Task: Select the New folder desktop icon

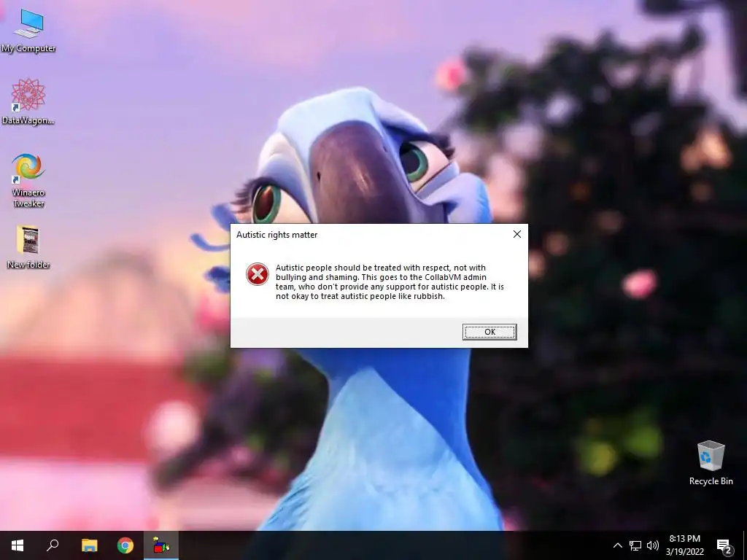Action: coord(28,247)
